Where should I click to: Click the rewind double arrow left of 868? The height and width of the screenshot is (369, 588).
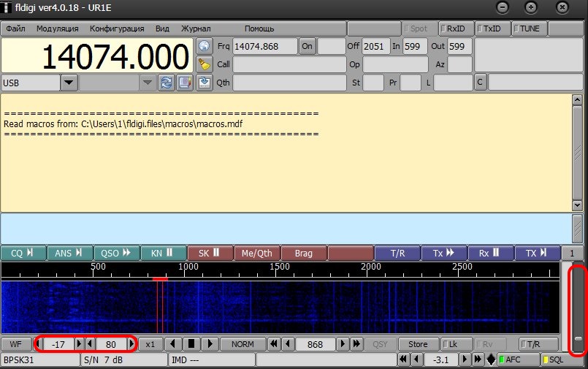pyautogui.click(x=275, y=343)
